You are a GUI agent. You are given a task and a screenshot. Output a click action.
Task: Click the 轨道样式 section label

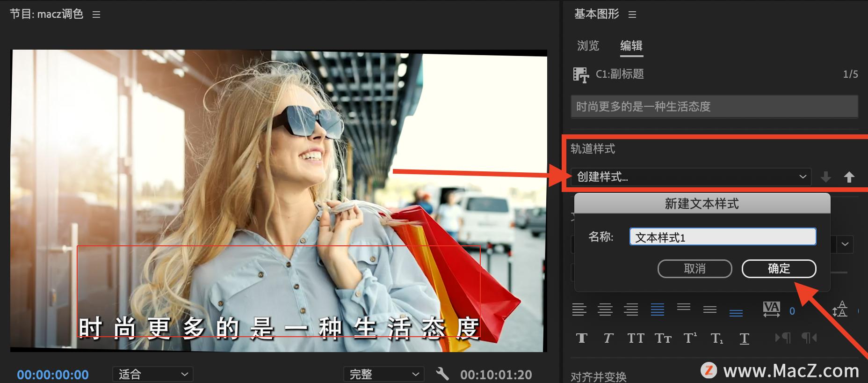pyautogui.click(x=593, y=149)
